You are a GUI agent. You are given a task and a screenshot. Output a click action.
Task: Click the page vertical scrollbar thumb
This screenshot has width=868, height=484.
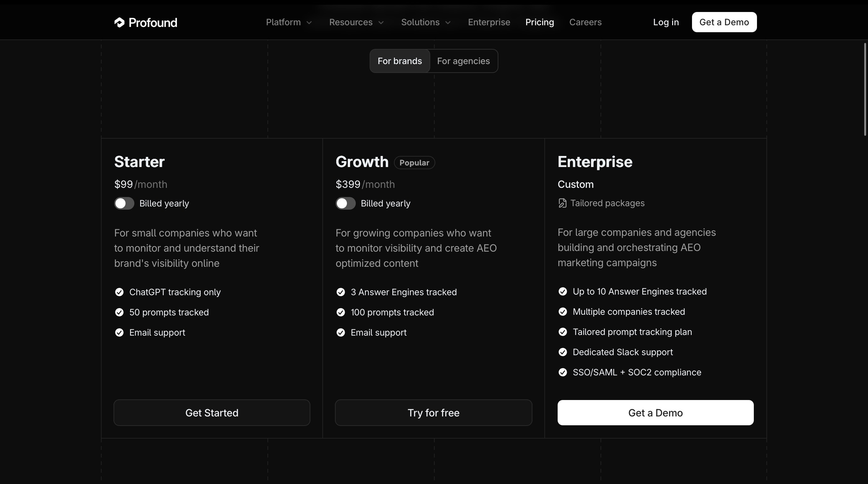(865, 89)
